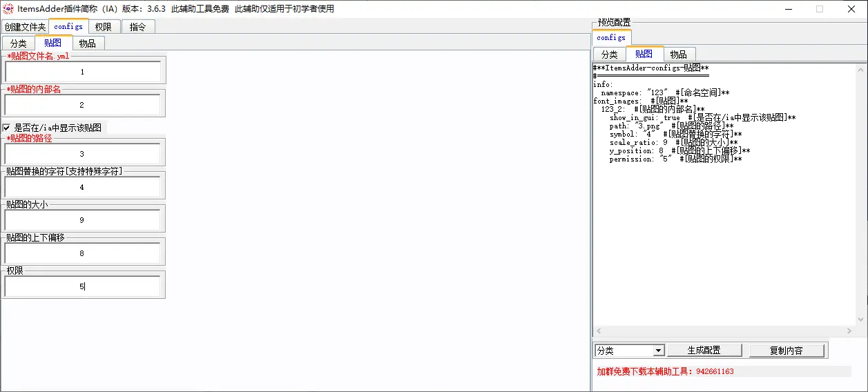Switch to the 创建文件夹 tab
The height and width of the screenshot is (392, 868).
pos(25,27)
